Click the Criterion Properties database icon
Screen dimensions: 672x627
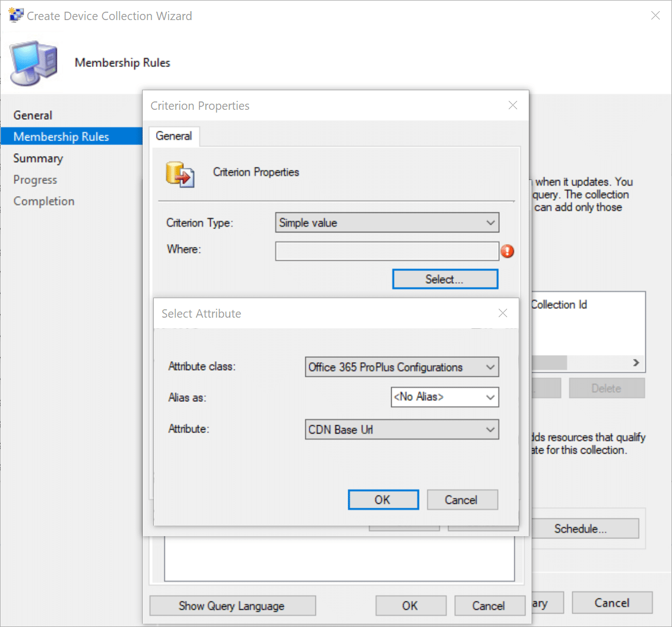tap(179, 174)
